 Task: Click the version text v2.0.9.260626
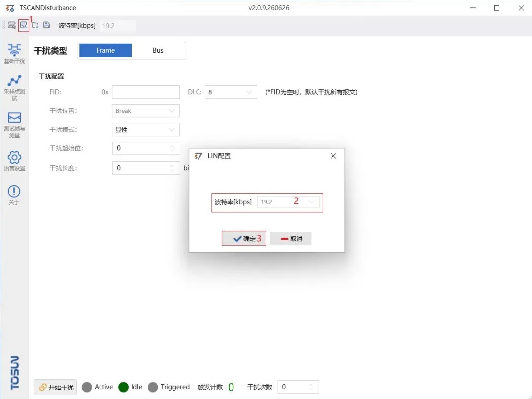[x=269, y=8]
